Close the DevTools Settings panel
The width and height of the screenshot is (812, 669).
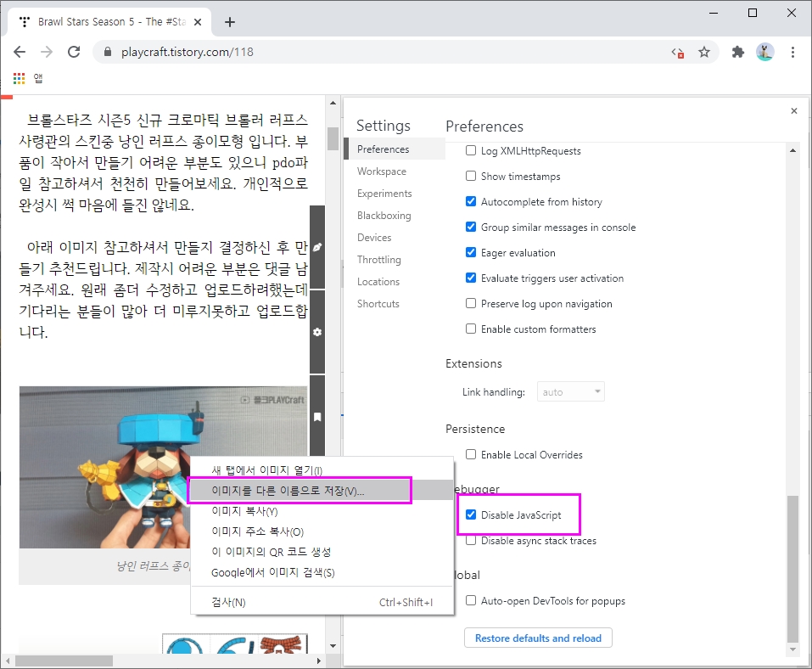coord(794,111)
